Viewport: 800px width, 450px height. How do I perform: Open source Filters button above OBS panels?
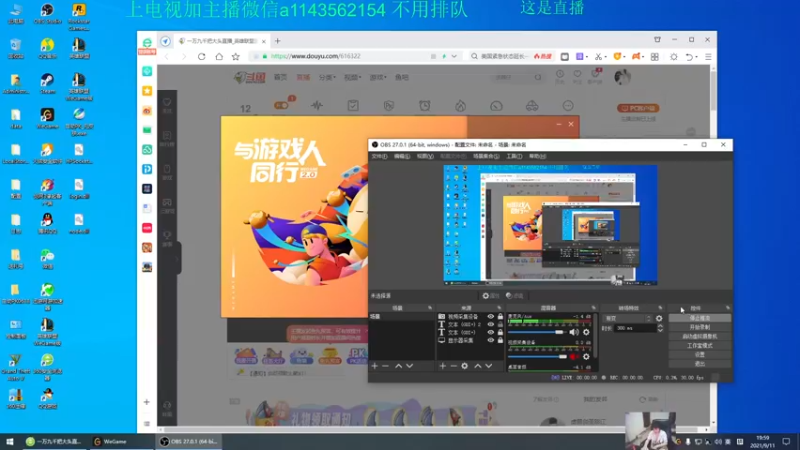point(515,296)
